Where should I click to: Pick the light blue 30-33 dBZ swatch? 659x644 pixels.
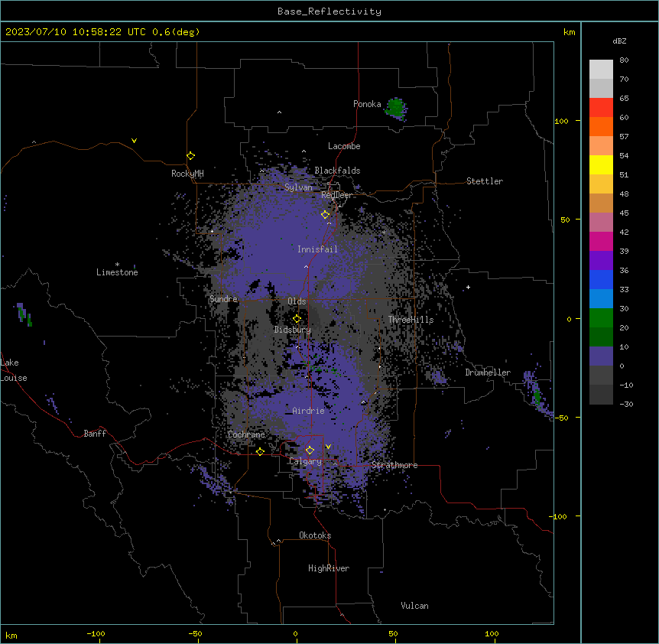click(601, 298)
